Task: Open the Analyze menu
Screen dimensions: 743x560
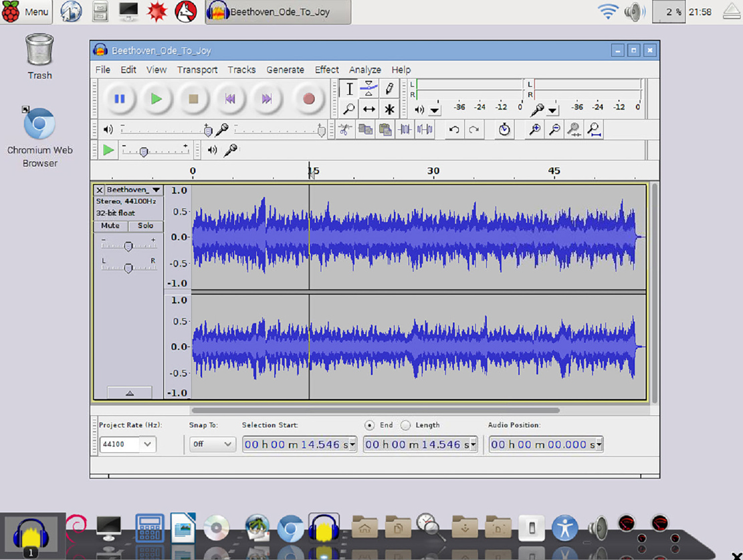Action: coord(365,69)
